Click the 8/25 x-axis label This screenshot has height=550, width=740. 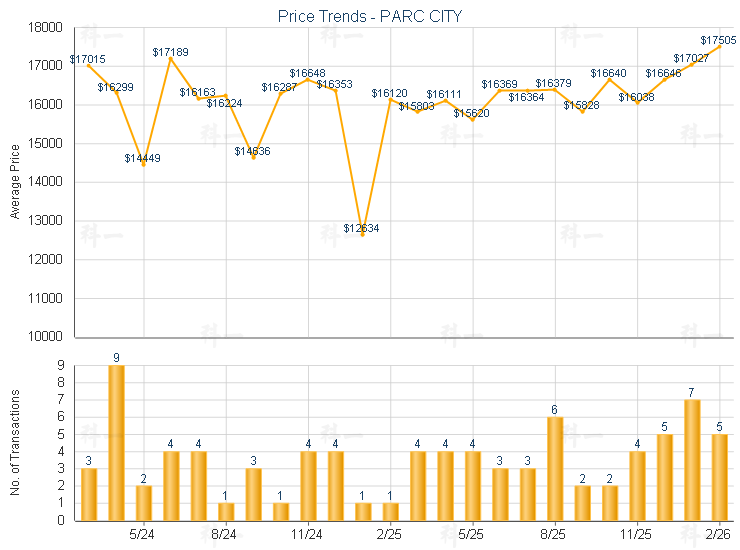point(554,536)
